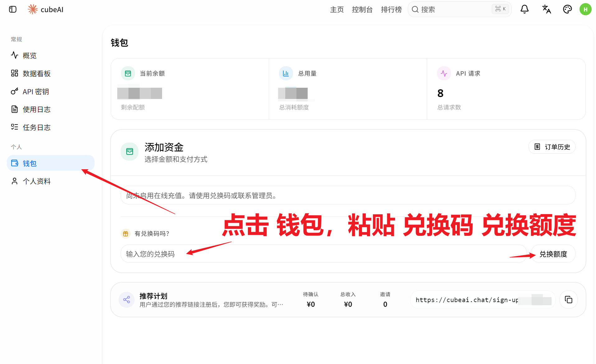Click the gift icon beside 有兑换码吗
This screenshot has height=364, width=596.
coord(125,234)
